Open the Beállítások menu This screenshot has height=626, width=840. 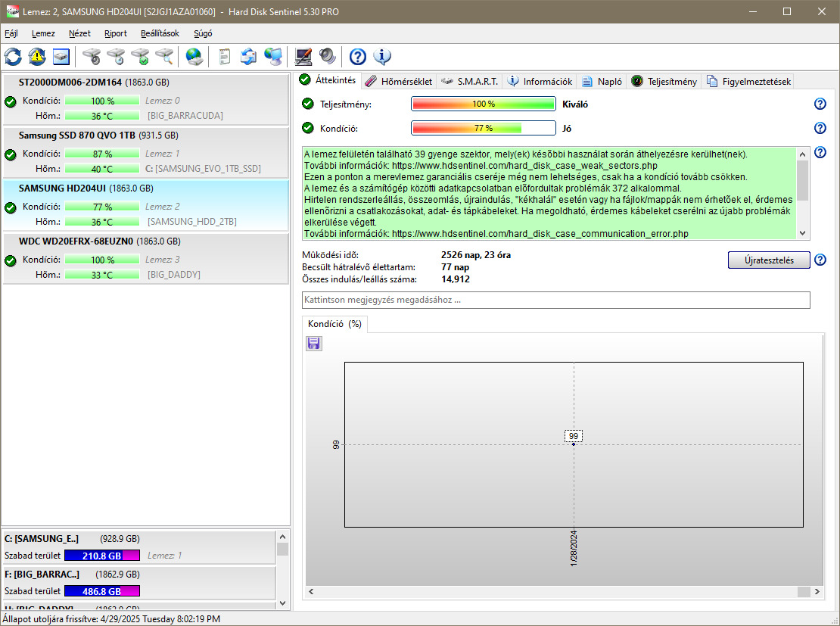coord(160,33)
